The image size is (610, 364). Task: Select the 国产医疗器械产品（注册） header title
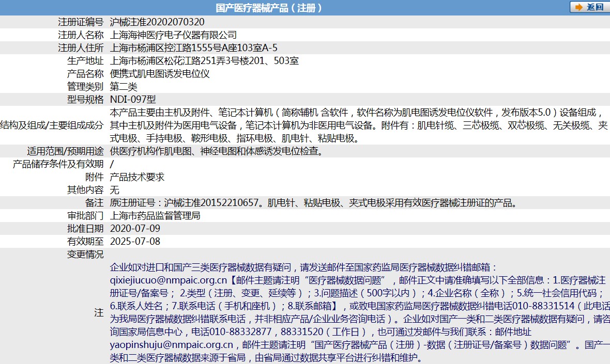tap(269, 8)
